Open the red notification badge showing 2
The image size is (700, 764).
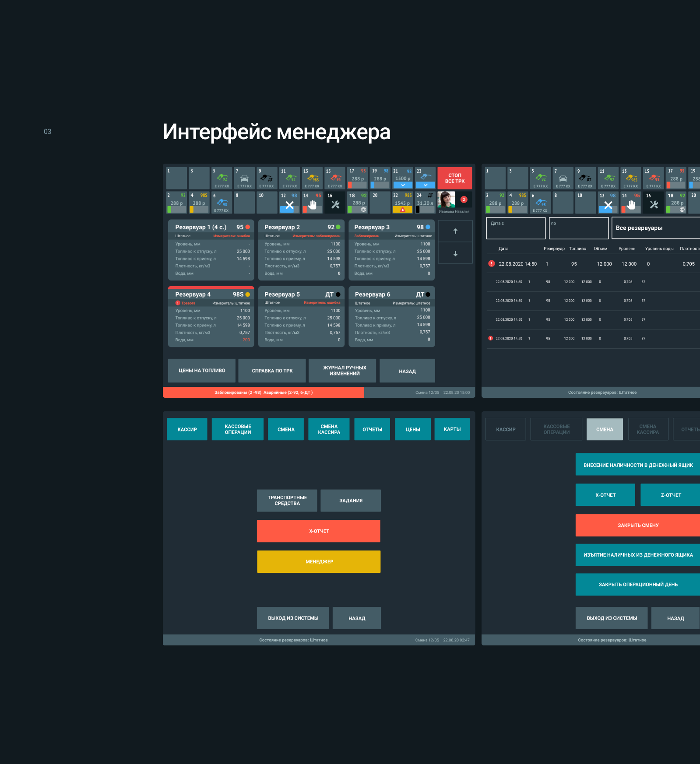tap(464, 200)
